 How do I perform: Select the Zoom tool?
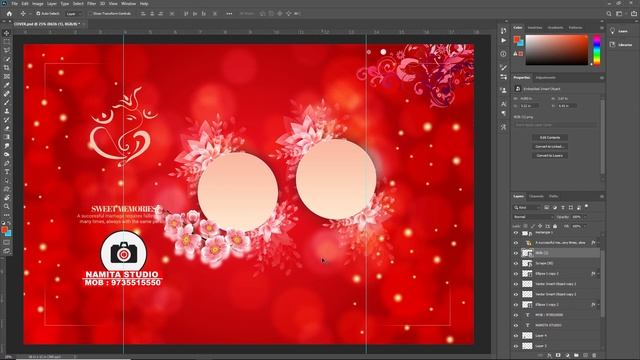point(7,206)
